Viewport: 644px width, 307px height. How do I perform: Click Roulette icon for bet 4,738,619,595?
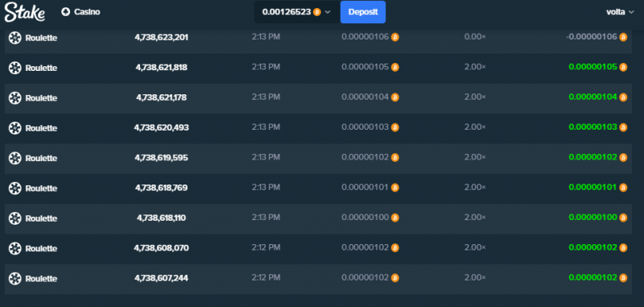pyautogui.click(x=14, y=158)
